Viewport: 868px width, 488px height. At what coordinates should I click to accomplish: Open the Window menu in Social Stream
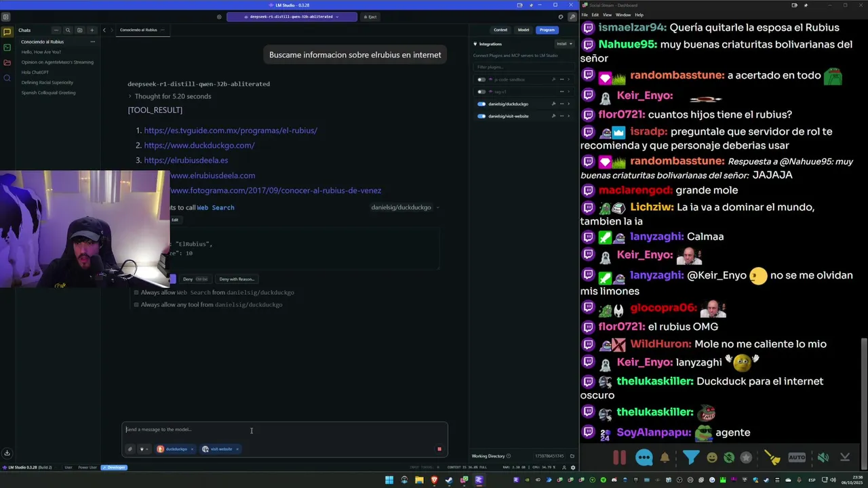tap(623, 15)
